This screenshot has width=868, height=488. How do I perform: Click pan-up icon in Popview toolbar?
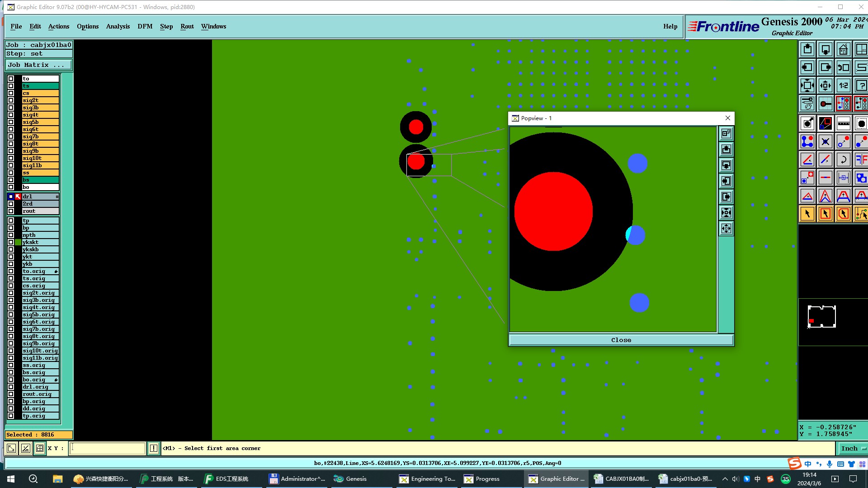pos(726,150)
